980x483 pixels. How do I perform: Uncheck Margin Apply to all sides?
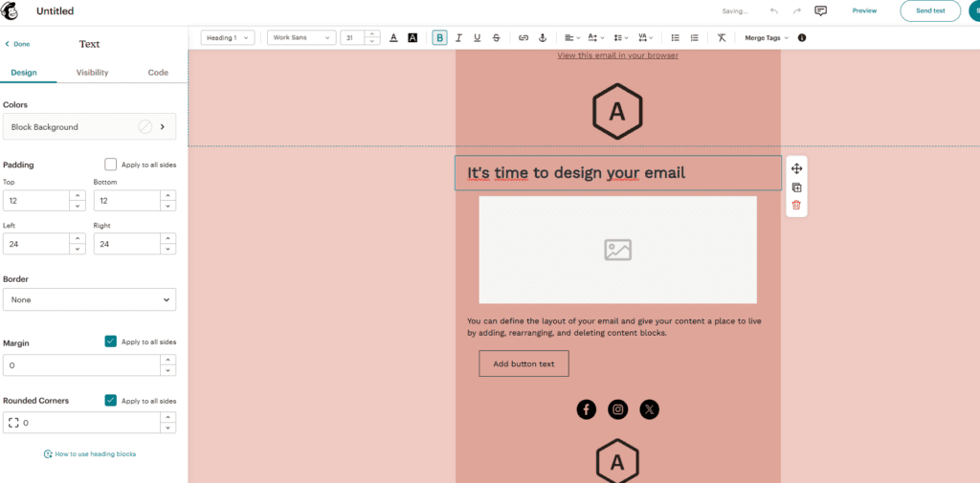coord(111,341)
